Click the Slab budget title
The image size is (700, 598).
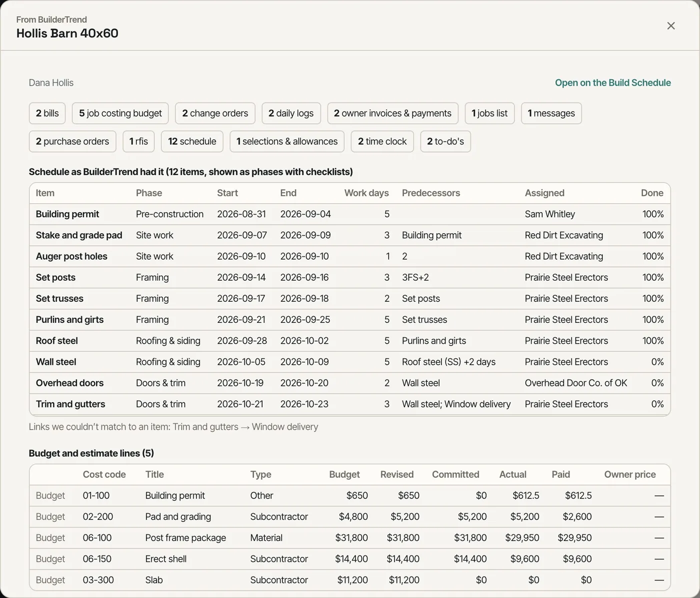click(x=154, y=580)
